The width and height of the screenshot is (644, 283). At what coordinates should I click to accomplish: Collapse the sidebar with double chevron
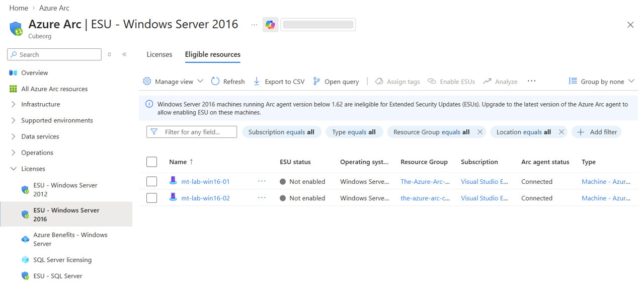[124, 54]
